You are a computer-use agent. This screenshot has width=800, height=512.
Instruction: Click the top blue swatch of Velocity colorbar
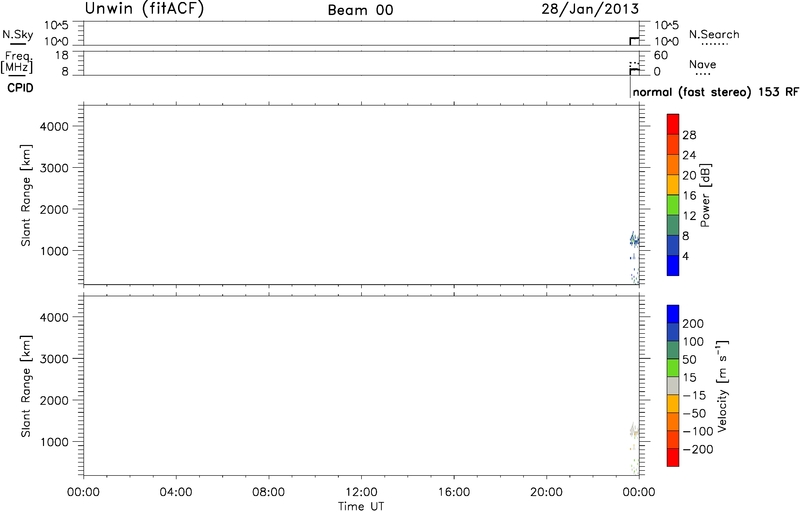(673, 314)
